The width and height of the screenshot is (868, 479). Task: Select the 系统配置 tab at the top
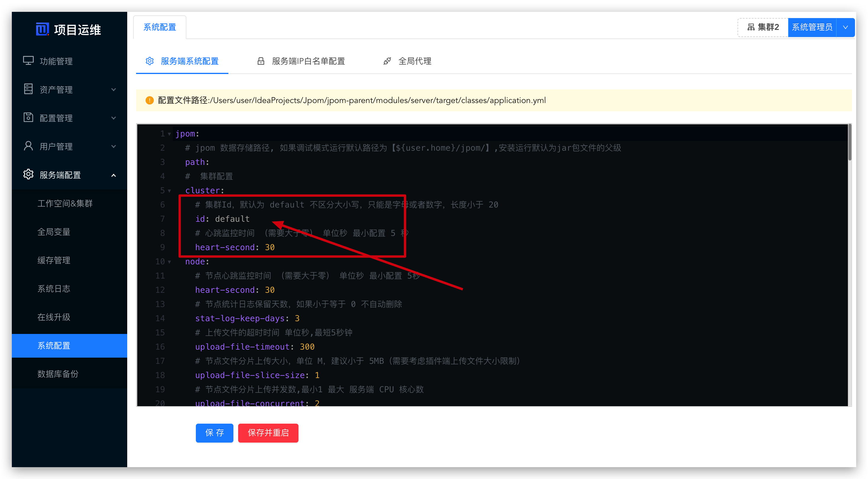[x=159, y=27]
